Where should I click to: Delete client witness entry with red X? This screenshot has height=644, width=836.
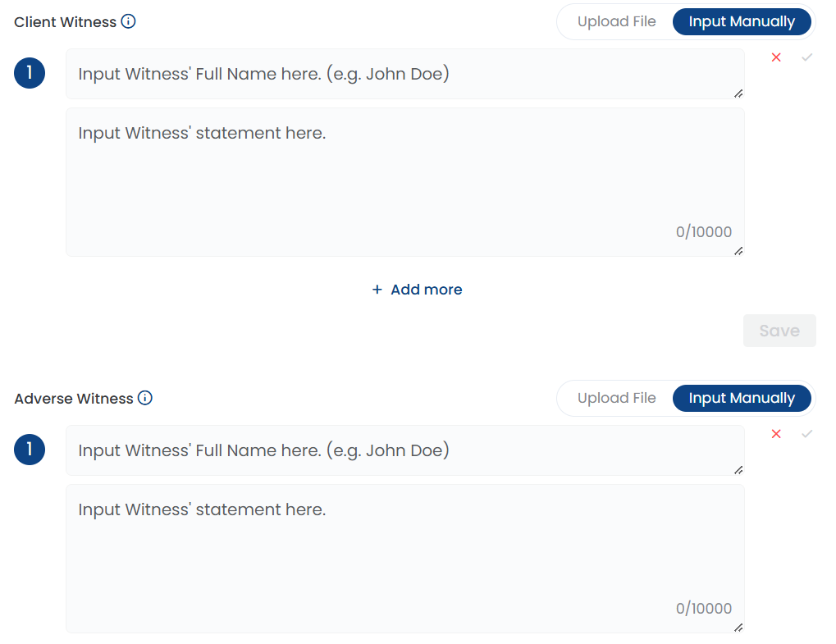coord(776,57)
